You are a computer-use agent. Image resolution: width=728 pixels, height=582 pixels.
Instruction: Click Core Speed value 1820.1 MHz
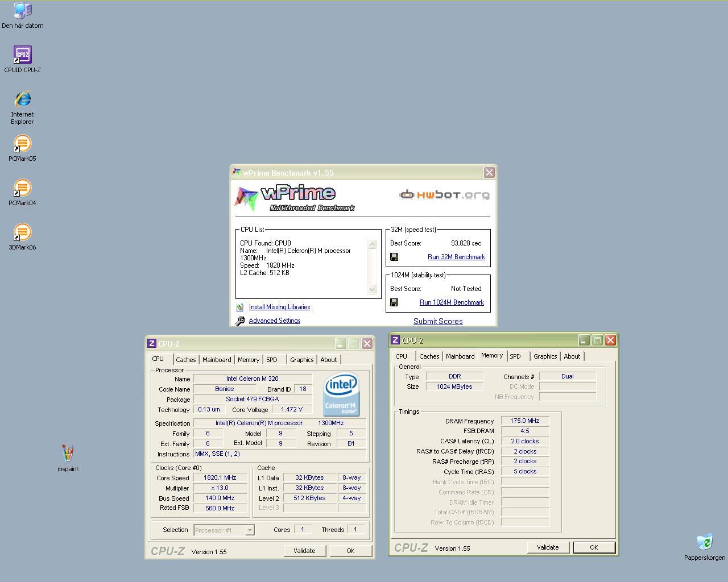pos(220,478)
